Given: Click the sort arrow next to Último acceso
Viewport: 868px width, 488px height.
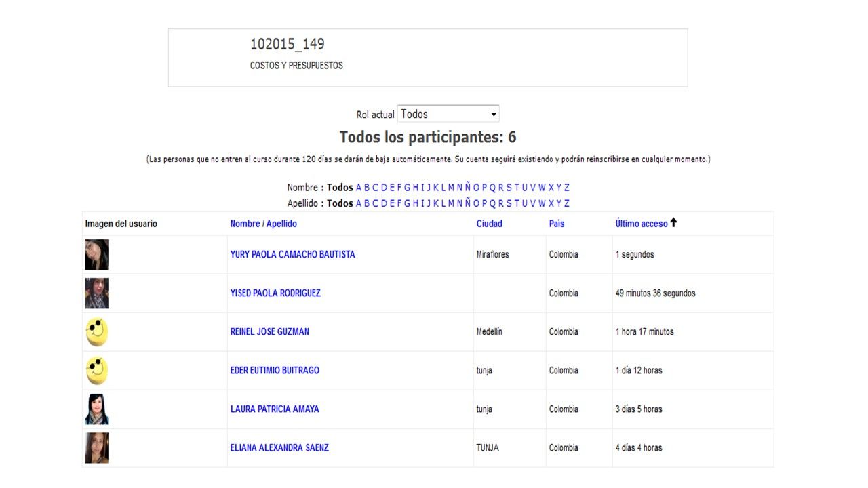Looking at the screenshot, I should pos(673,222).
